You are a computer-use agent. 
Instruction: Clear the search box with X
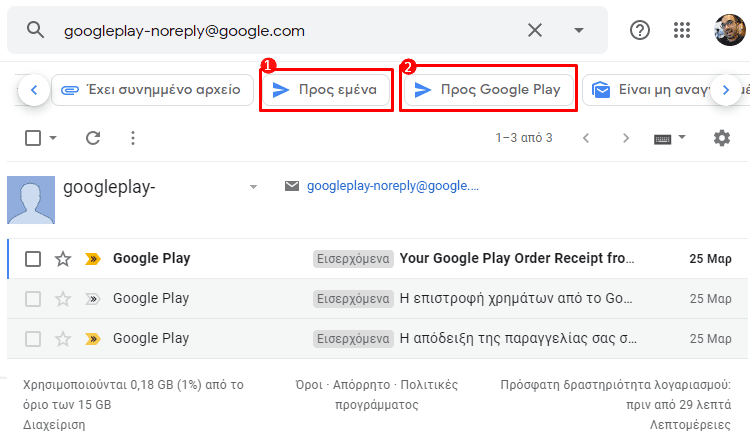[535, 30]
